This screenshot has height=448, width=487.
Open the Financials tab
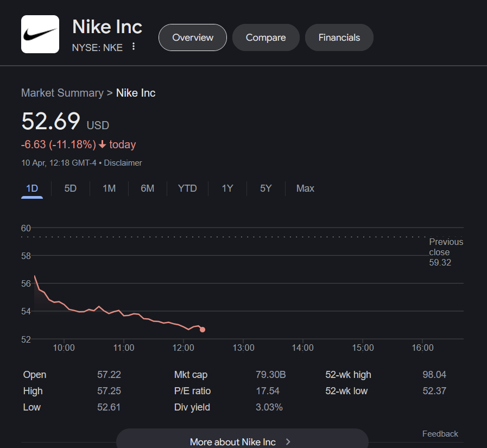(x=339, y=37)
